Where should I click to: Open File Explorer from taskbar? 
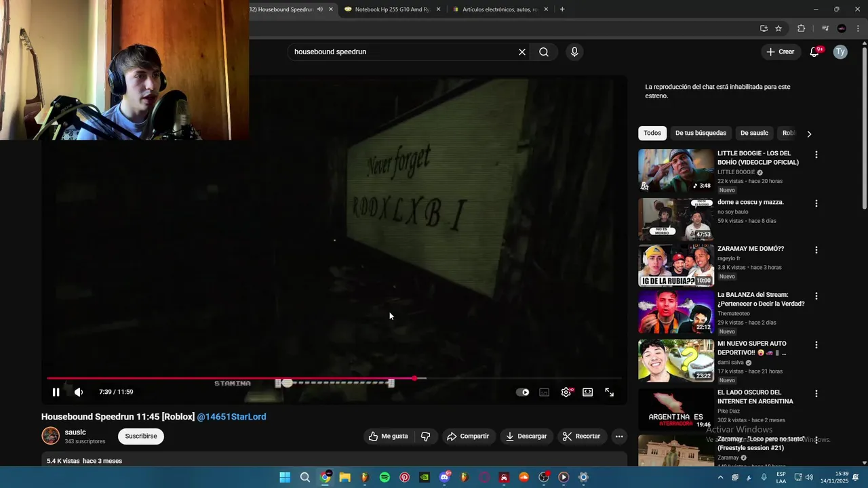click(x=344, y=477)
